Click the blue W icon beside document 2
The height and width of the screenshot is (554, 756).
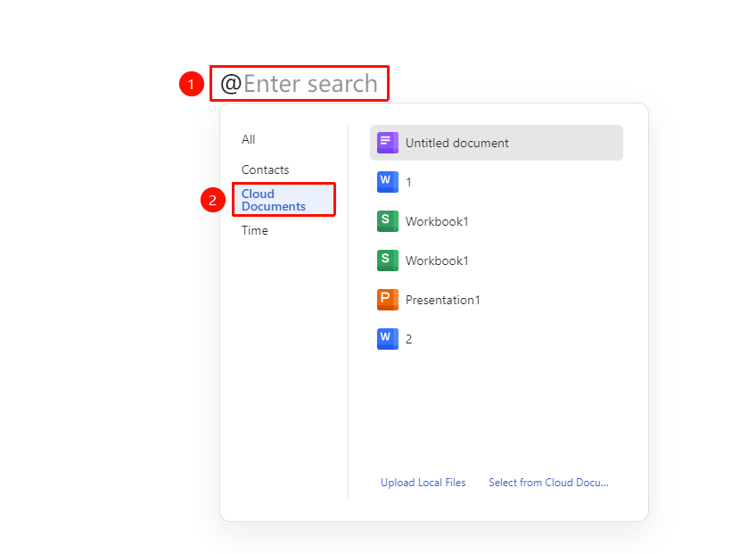pos(388,339)
